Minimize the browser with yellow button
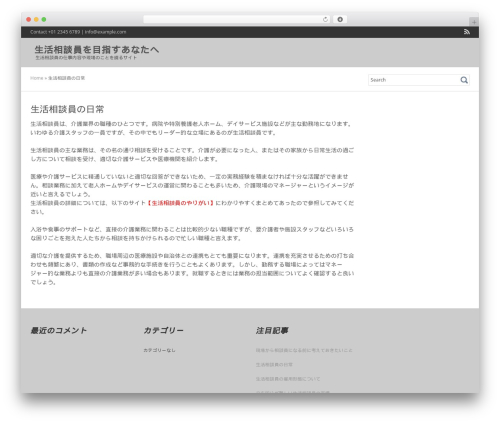 pos(36,19)
